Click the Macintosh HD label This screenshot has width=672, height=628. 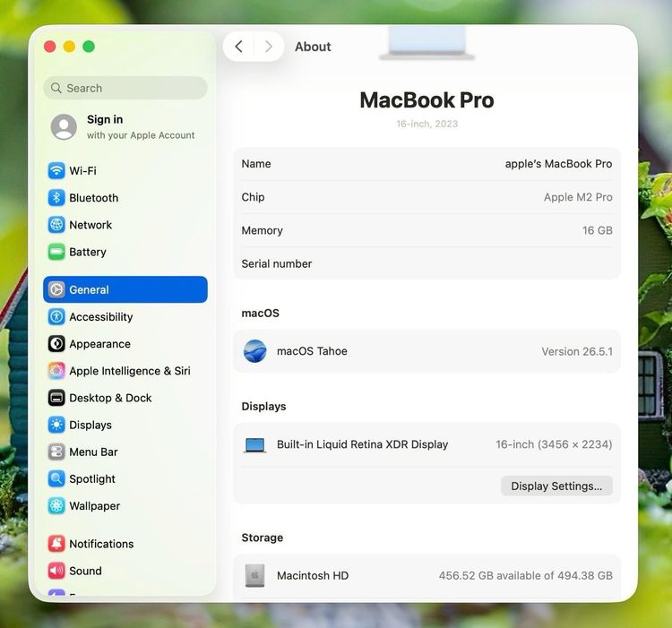pyautogui.click(x=313, y=575)
